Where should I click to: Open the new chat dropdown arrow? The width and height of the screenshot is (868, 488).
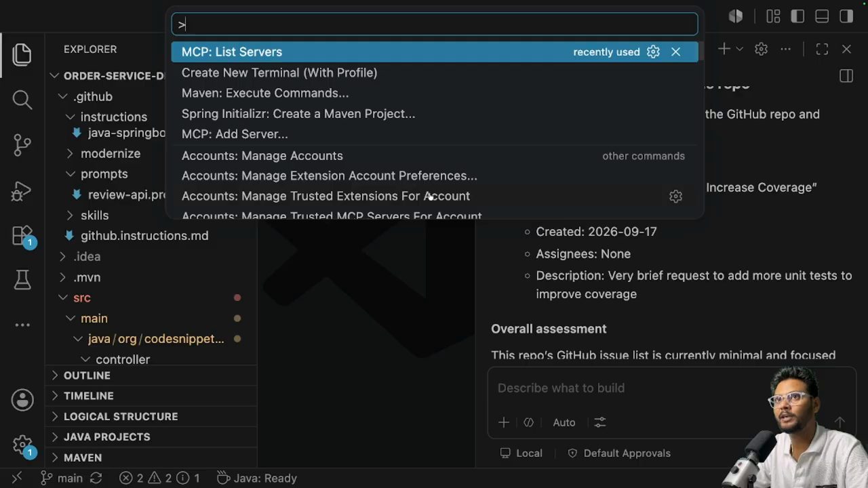point(740,49)
